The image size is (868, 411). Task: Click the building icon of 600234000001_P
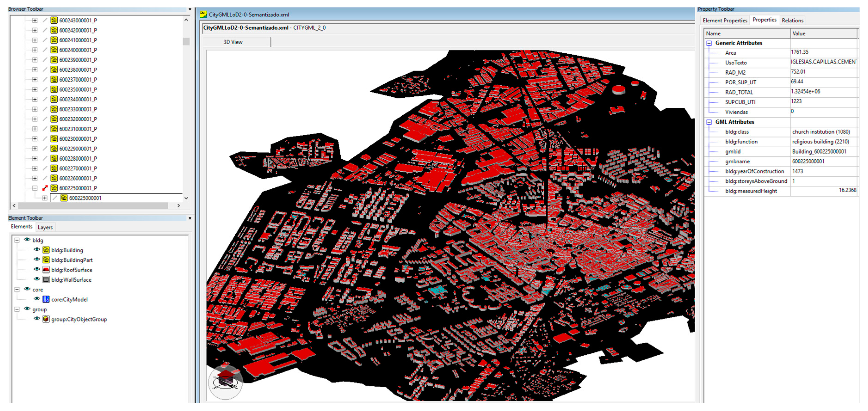pyautogui.click(x=54, y=99)
